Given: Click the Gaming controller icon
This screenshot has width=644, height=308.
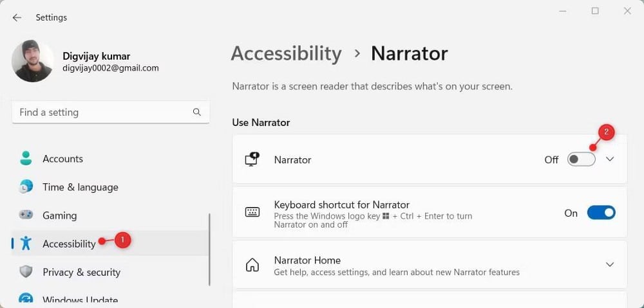Looking at the screenshot, I should click(26, 215).
